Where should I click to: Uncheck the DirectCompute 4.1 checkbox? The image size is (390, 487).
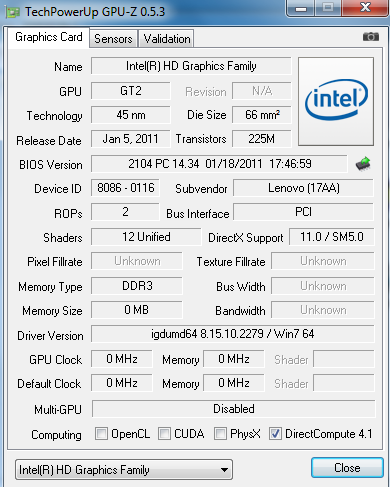(x=275, y=434)
